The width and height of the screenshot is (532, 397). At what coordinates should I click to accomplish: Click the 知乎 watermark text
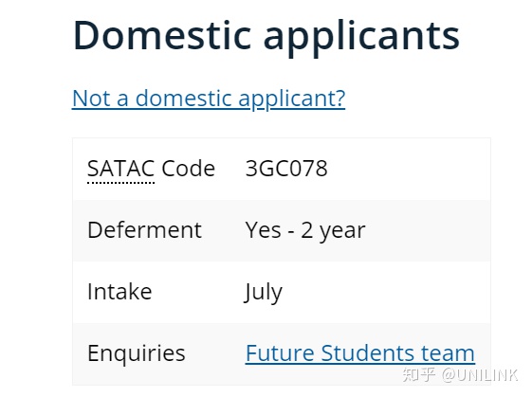click(419, 375)
